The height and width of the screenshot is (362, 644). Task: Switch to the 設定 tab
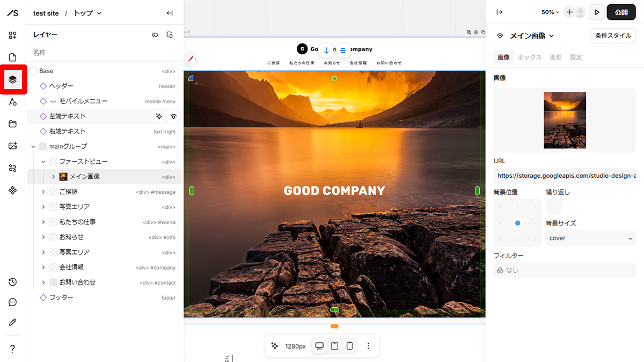576,57
